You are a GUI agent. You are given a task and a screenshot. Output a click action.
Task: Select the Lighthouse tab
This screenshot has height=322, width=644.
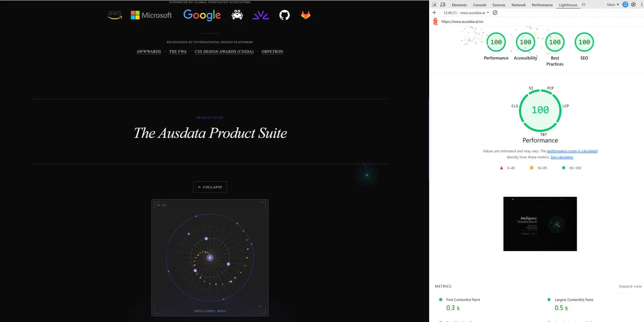[568, 5]
